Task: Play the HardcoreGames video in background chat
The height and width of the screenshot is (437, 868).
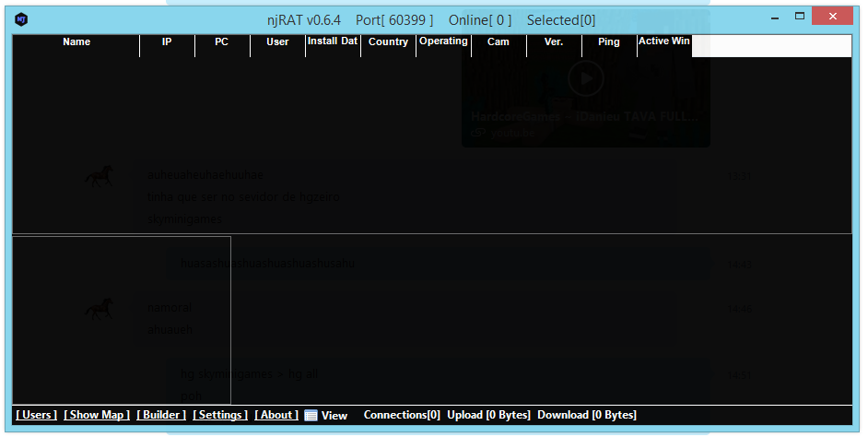Action: 586,78
